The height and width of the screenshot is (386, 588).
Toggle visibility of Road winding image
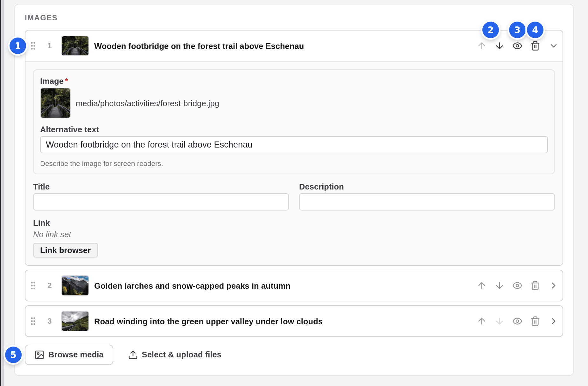click(517, 321)
